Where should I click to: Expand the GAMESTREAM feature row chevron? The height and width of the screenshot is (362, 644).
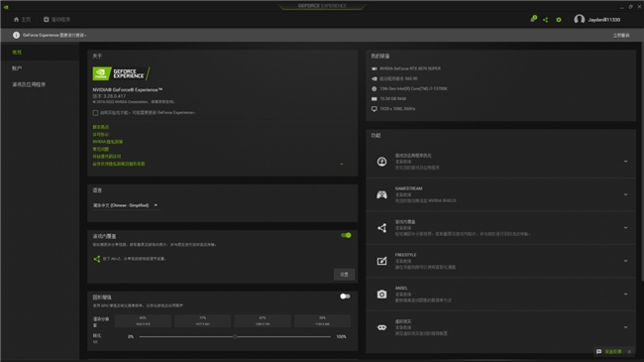click(625, 194)
